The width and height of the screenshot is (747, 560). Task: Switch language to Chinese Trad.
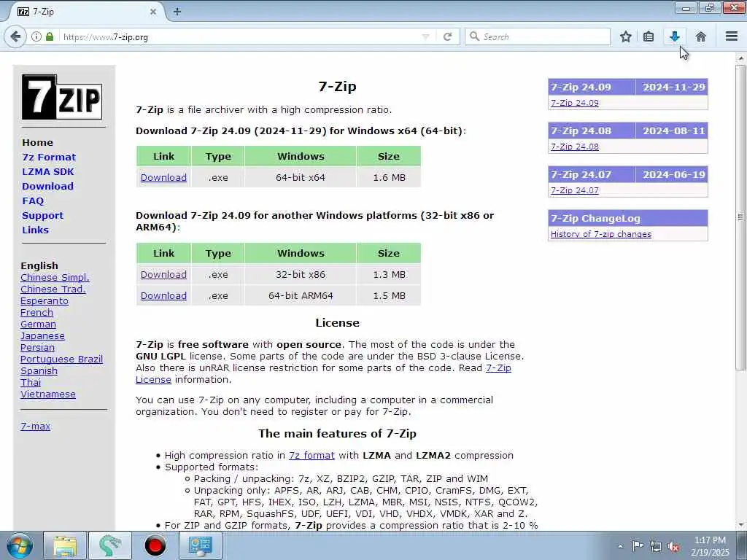point(53,289)
